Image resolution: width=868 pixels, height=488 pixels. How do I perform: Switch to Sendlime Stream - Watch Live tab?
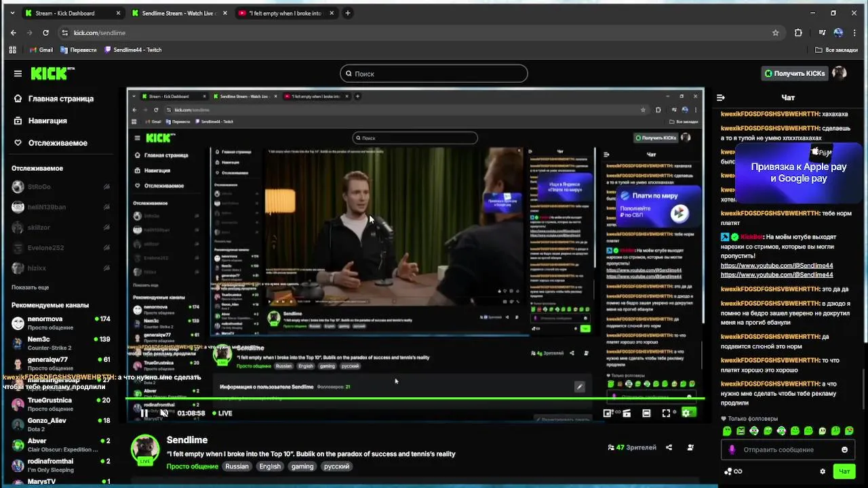179,13
